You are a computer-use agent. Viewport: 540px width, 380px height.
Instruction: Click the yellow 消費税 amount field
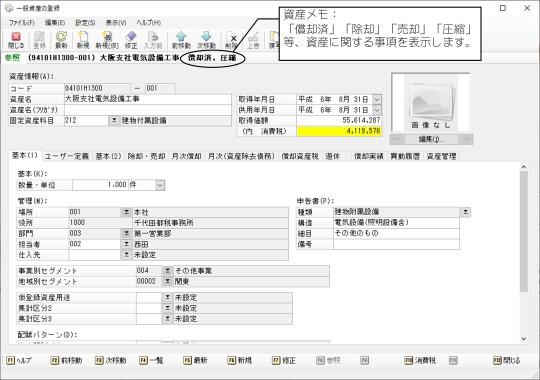339,131
